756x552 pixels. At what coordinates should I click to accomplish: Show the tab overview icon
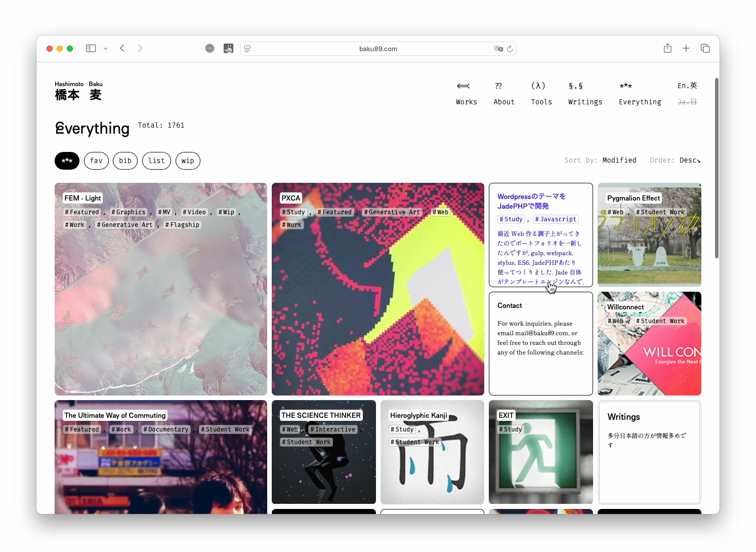705,49
